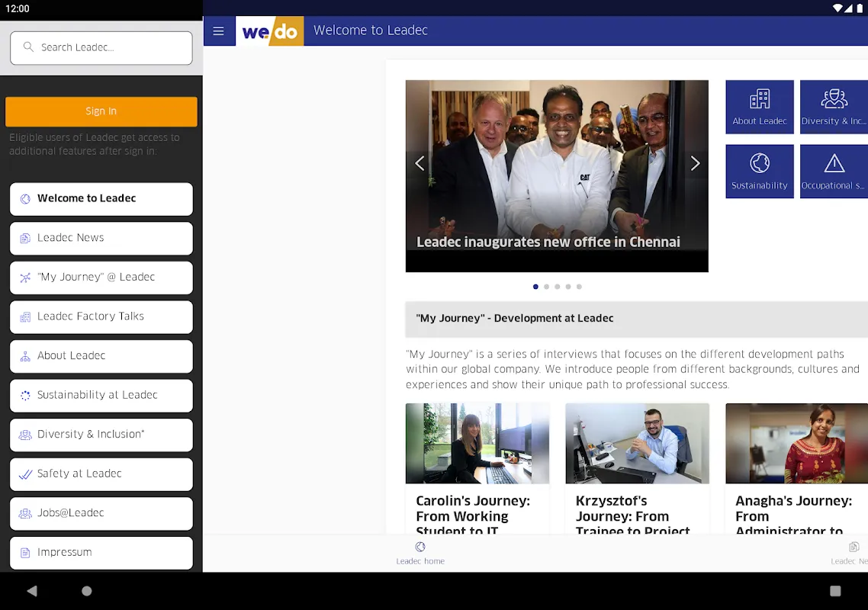Tap the Android home circle button
This screenshot has width=868, height=610.
(87, 591)
